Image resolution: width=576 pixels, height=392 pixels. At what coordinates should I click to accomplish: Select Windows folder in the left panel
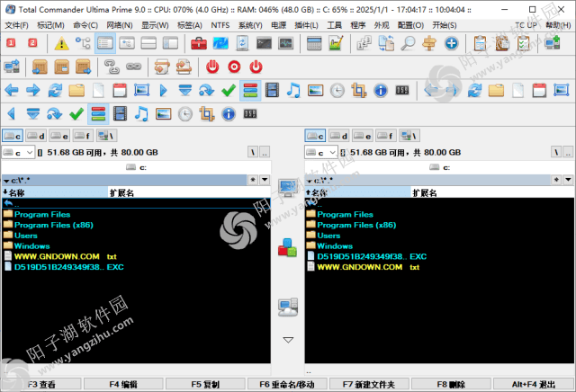(x=32, y=246)
